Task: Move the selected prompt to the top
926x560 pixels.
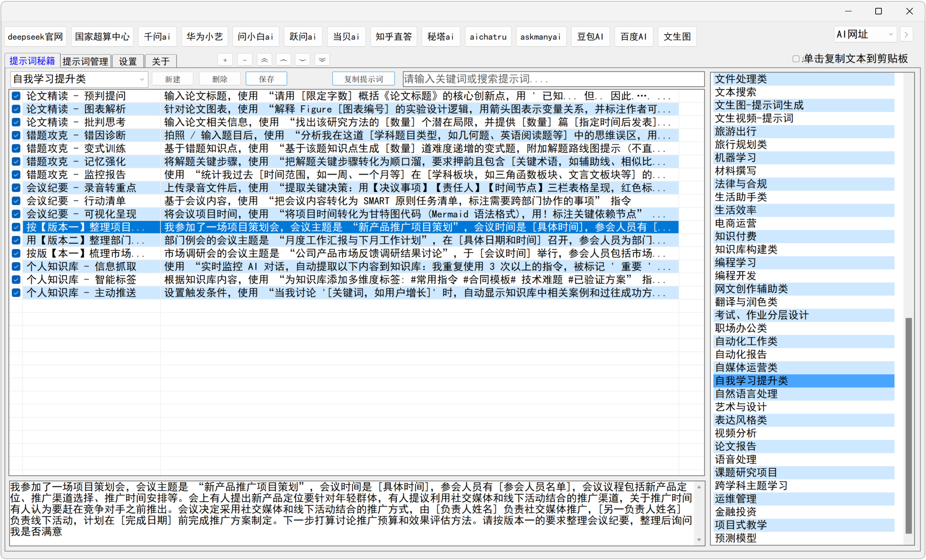Action: (x=264, y=60)
